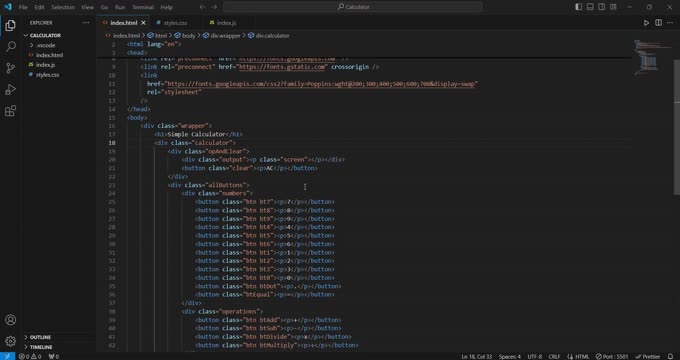Open the notifications bell
Viewport: 680px width, 360px height.
coord(671,357)
